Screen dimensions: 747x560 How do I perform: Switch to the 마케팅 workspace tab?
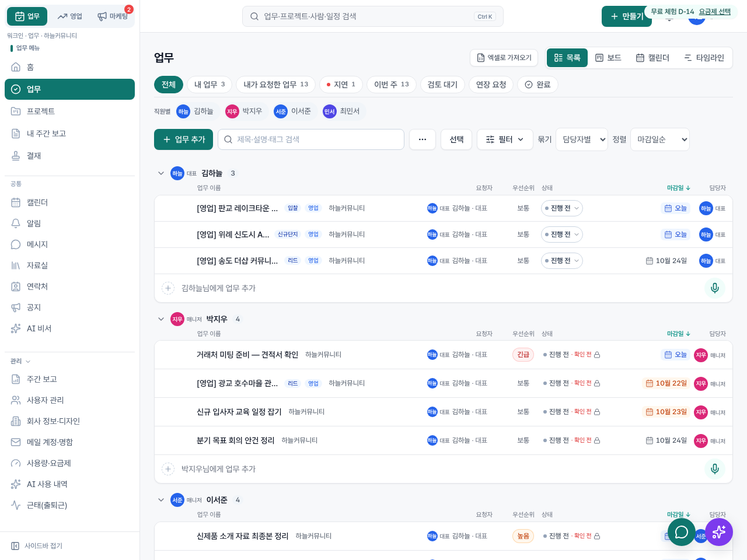(x=113, y=16)
